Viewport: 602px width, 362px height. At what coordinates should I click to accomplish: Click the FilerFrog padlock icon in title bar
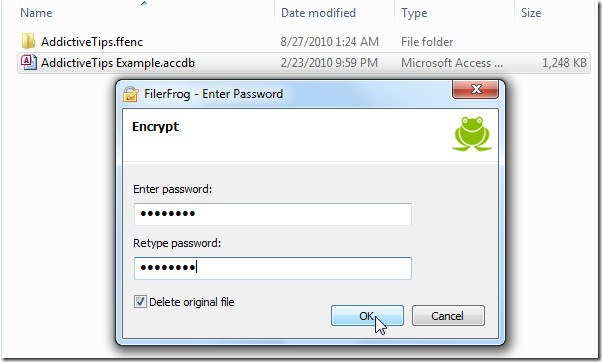(131, 94)
